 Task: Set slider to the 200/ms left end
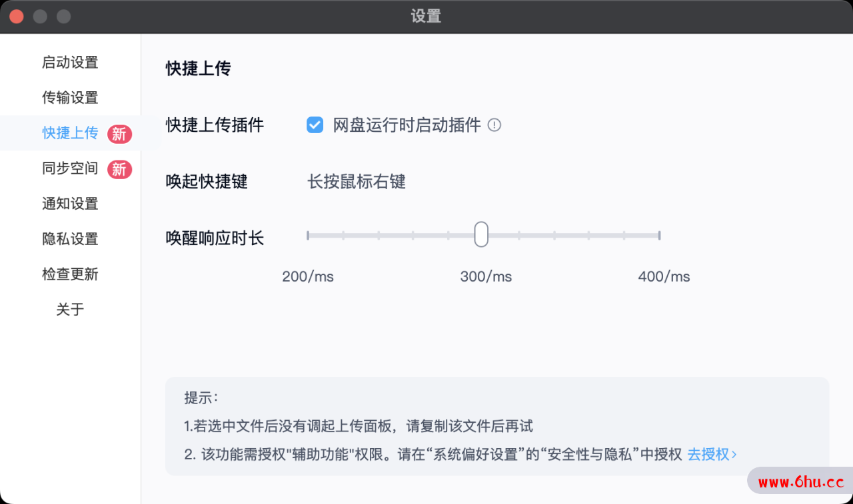[x=308, y=235]
